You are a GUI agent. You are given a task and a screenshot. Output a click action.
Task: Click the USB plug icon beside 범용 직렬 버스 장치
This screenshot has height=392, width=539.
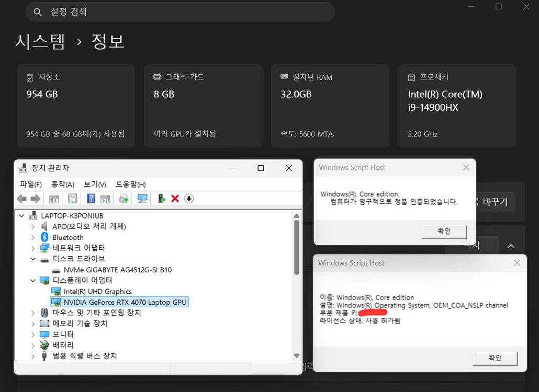[44, 355]
